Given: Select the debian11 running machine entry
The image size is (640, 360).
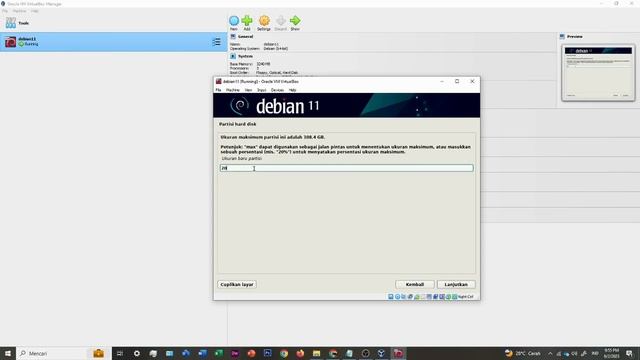Looking at the screenshot, I should coord(113,42).
